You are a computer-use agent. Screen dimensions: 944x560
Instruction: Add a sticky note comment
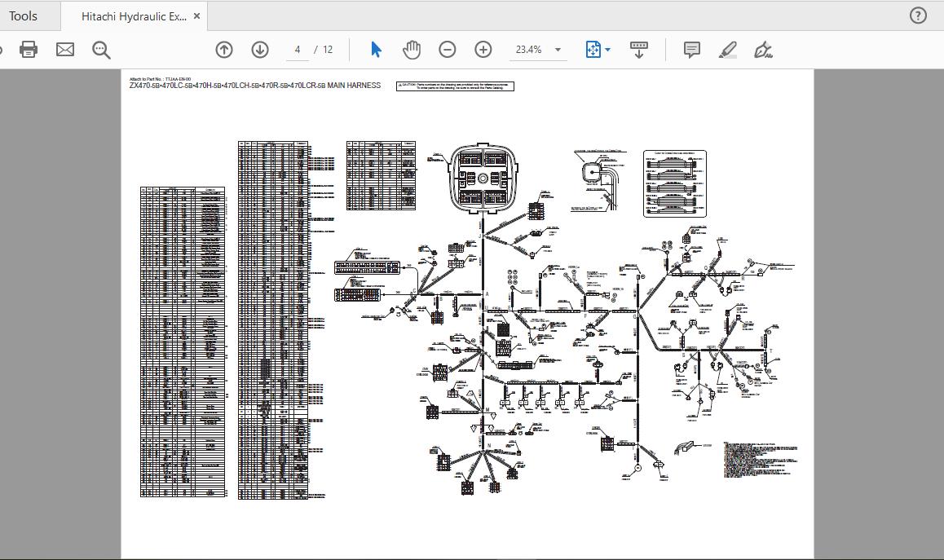click(x=692, y=50)
